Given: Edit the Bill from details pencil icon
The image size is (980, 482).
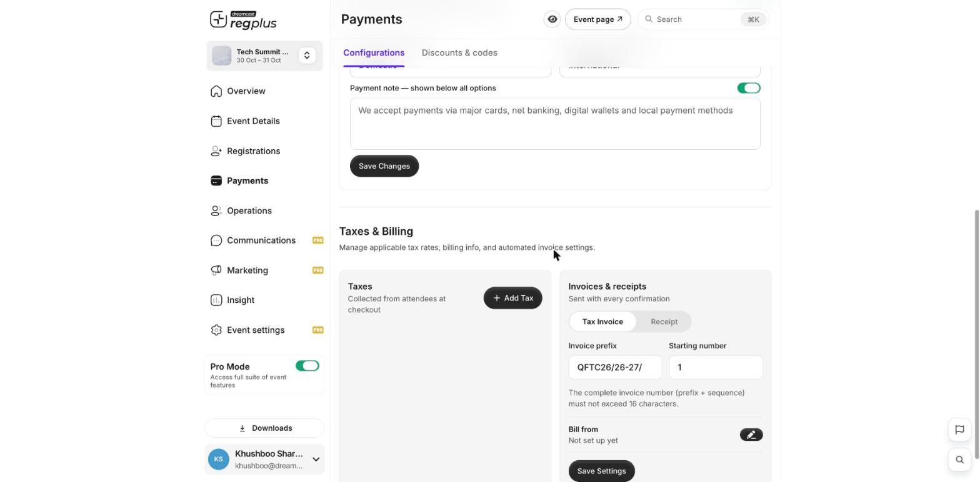Looking at the screenshot, I should (x=751, y=435).
